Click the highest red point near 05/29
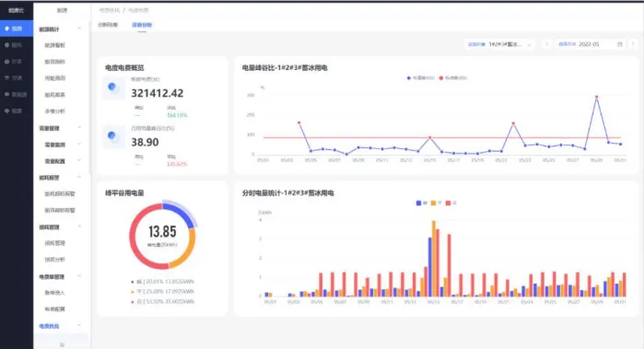This screenshot has height=349, width=644. (x=596, y=97)
